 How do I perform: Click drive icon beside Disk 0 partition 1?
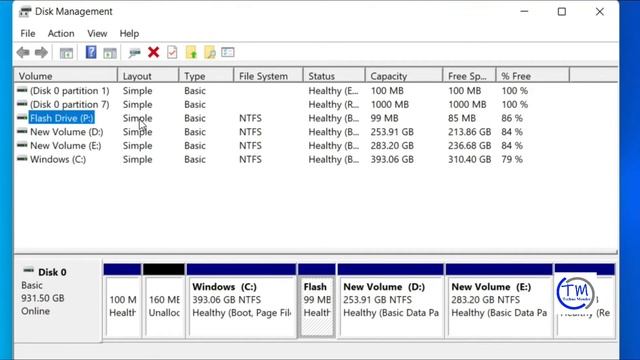22,90
